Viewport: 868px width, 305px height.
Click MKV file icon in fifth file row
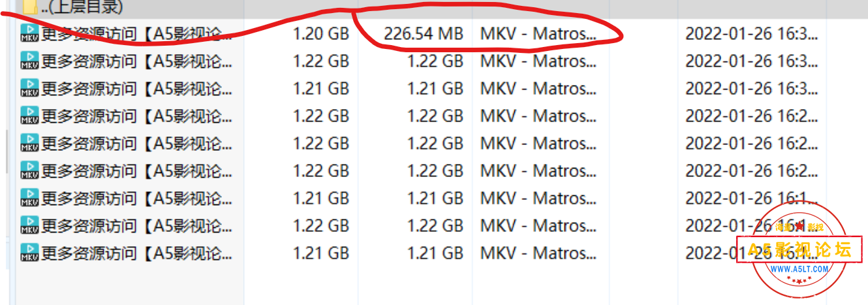(x=29, y=144)
